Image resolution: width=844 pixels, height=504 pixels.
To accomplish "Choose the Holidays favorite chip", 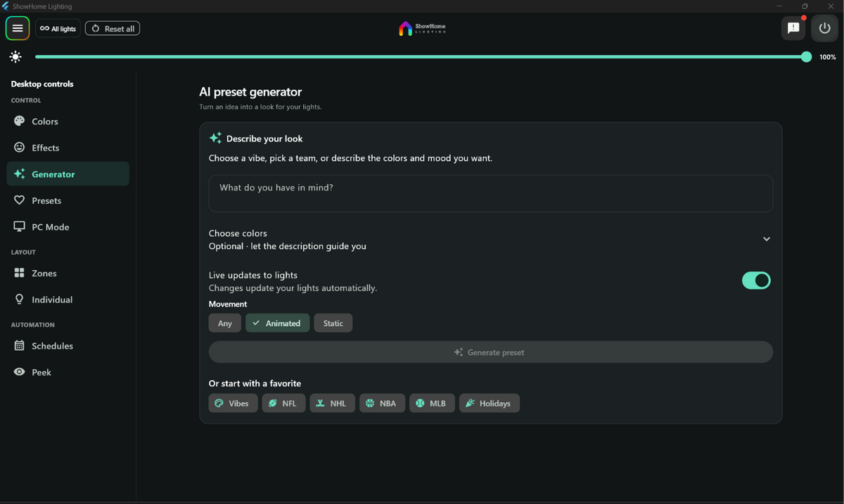I will [490, 403].
